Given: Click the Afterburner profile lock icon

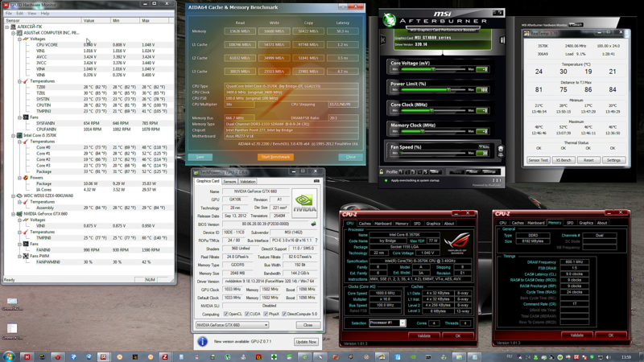Looking at the screenshot, I should [382, 171].
